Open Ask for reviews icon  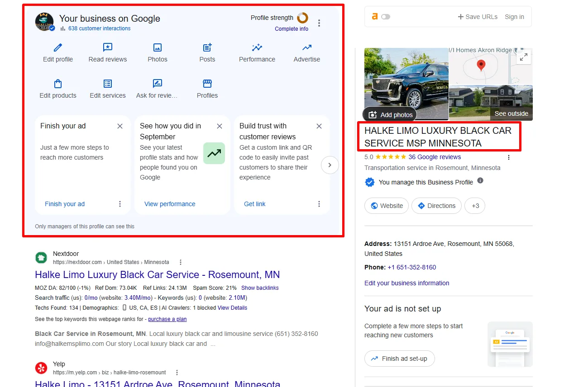point(158,84)
